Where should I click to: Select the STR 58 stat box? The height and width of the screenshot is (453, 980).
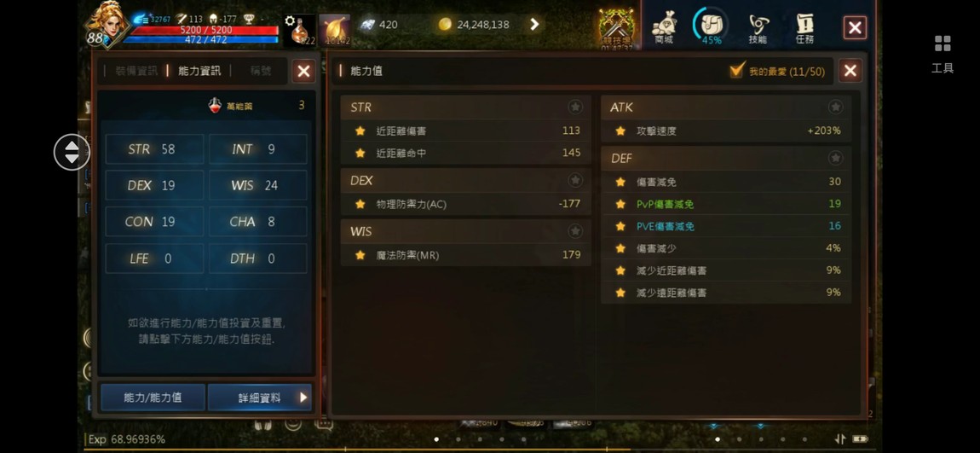click(x=154, y=149)
